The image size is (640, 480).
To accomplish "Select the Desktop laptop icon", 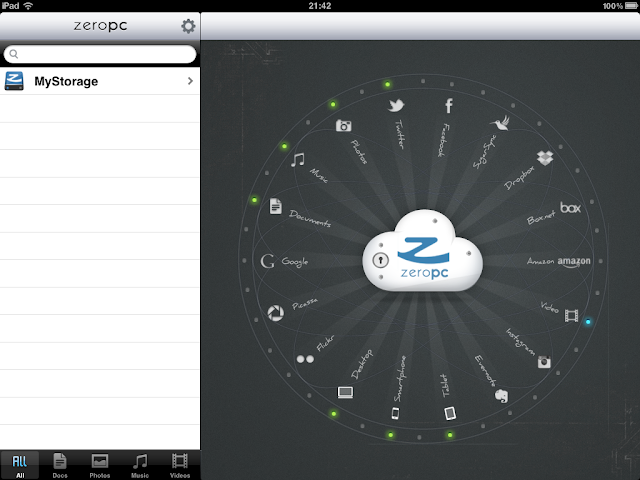I will [345, 392].
